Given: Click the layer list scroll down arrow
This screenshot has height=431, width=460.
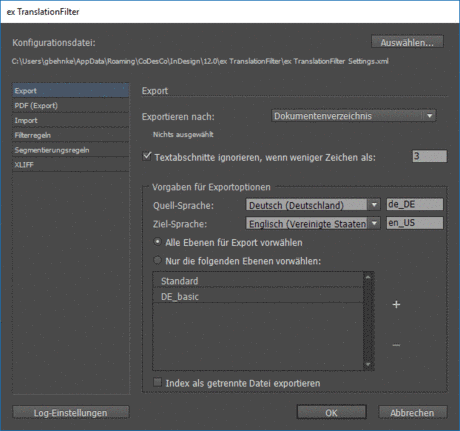Looking at the screenshot, I should point(368,365).
